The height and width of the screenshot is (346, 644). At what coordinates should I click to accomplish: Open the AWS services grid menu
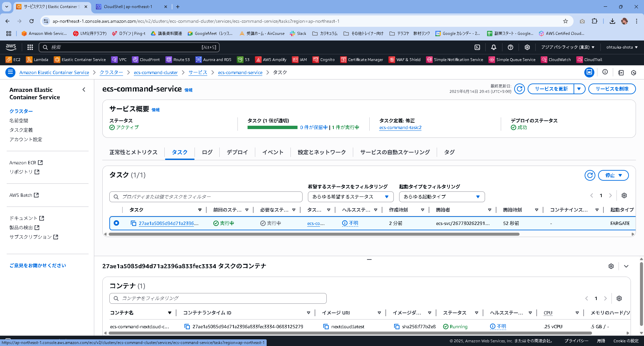[30, 47]
